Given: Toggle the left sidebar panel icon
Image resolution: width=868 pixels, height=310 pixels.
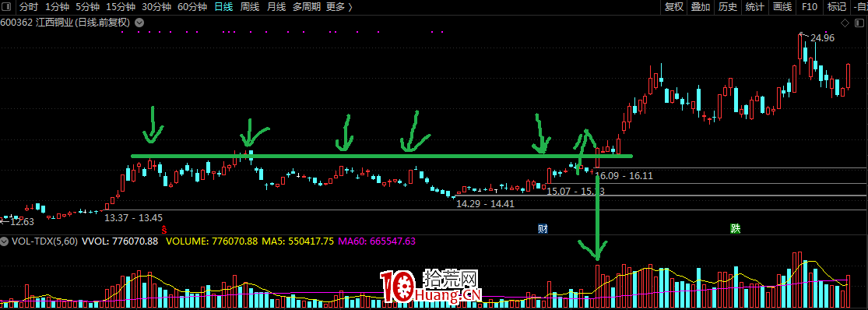Looking at the screenshot, I should 5,7.
